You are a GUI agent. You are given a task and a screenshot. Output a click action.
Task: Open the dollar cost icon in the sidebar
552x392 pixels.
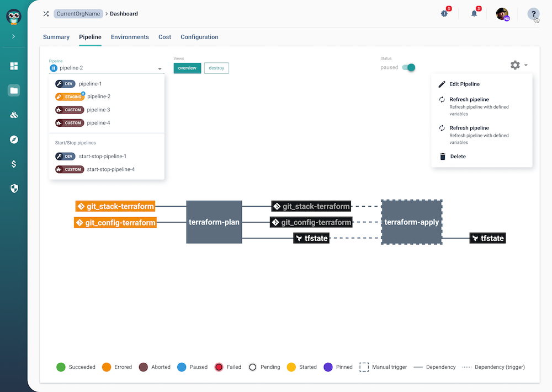pos(14,164)
